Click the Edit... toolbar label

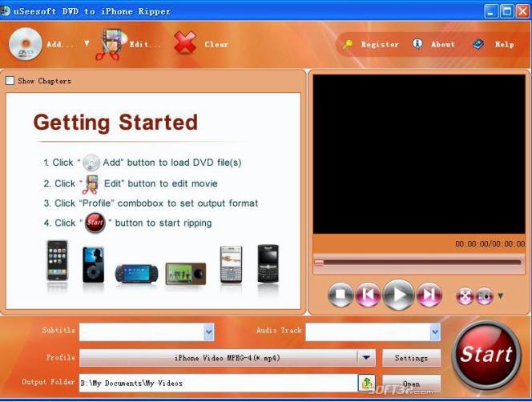click(145, 44)
